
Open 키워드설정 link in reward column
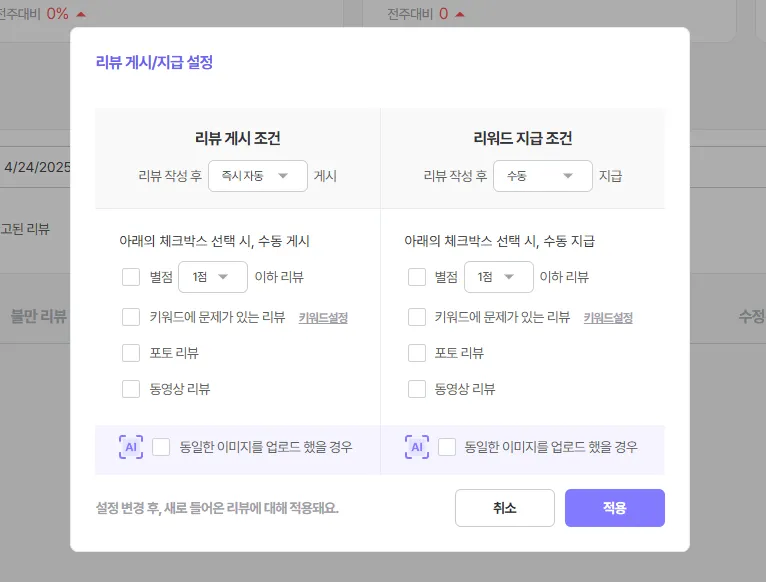pyautogui.click(x=608, y=318)
